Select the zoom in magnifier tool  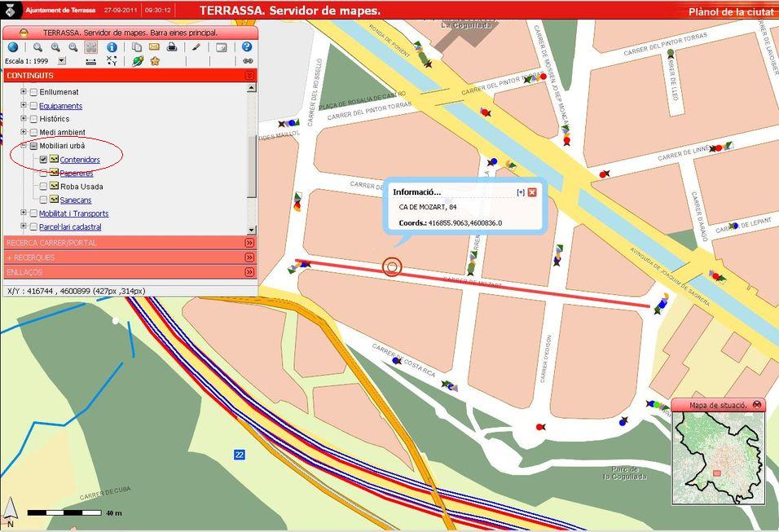point(55,47)
